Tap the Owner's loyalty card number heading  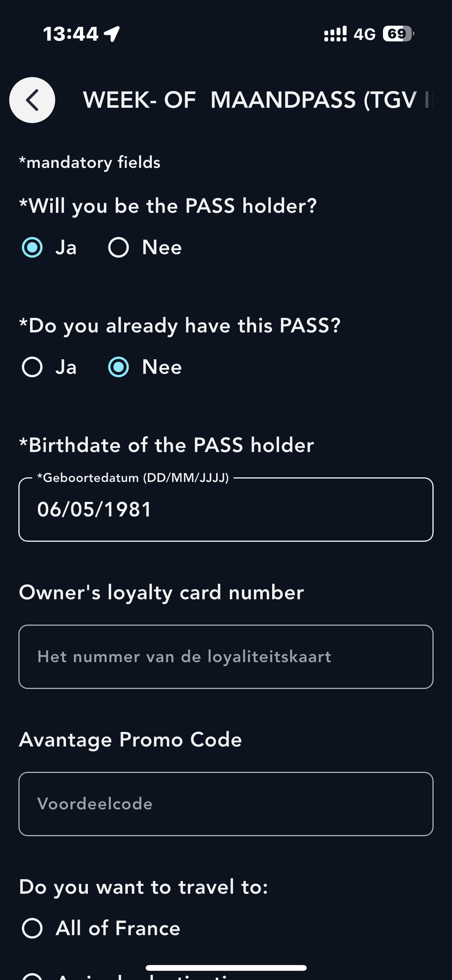(161, 592)
